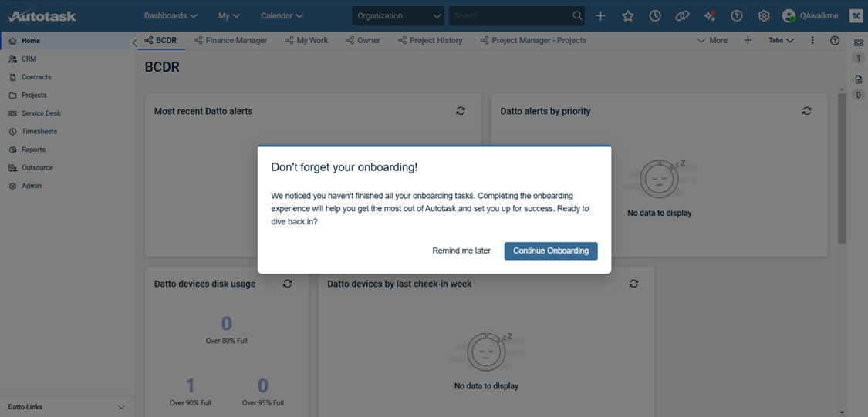Viewport: 868px width, 417px height.
Task: Click the plus Create new icon
Action: pyautogui.click(x=600, y=16)
